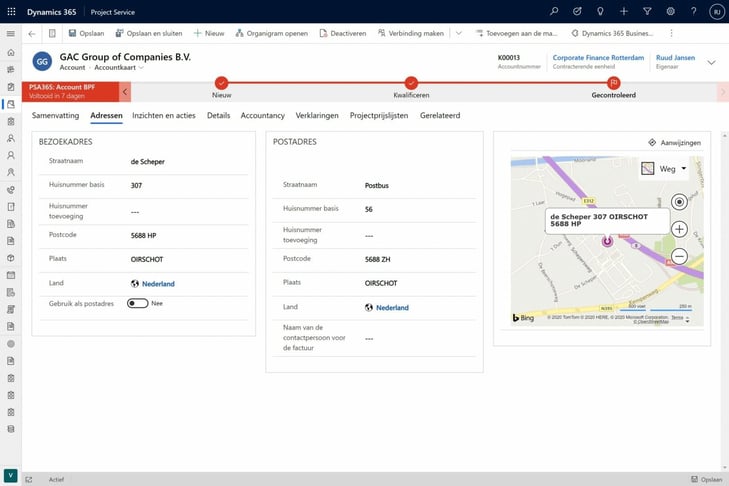Viewport: 729px width, 486px height.
Task: Open the Accountancy tab
Action: (x=263, y=115)
